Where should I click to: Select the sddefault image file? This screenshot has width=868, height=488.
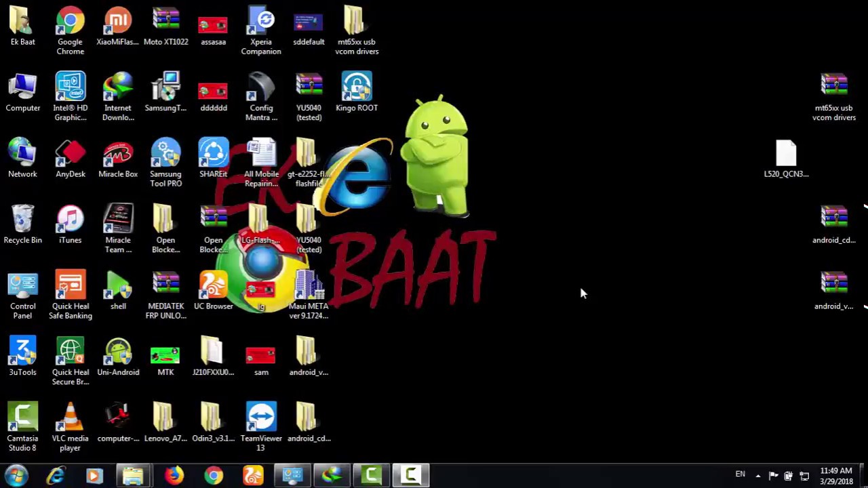[x=309, y=27]
